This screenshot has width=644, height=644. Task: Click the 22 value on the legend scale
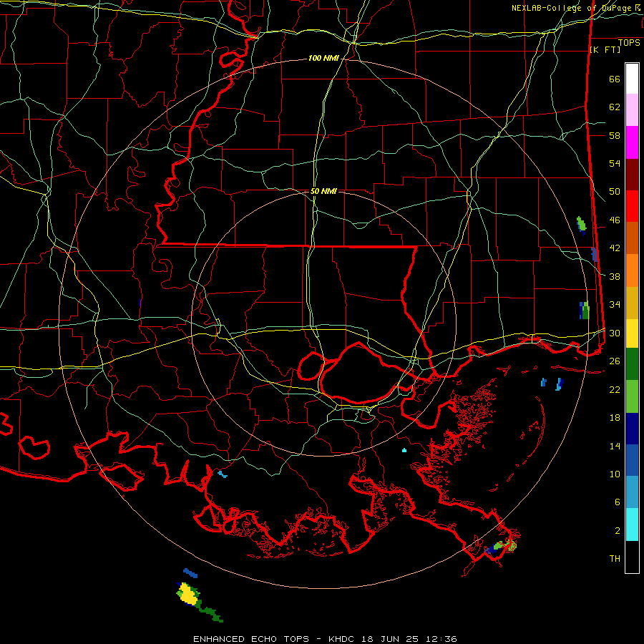pyautogui.click(x=615, y=389)
